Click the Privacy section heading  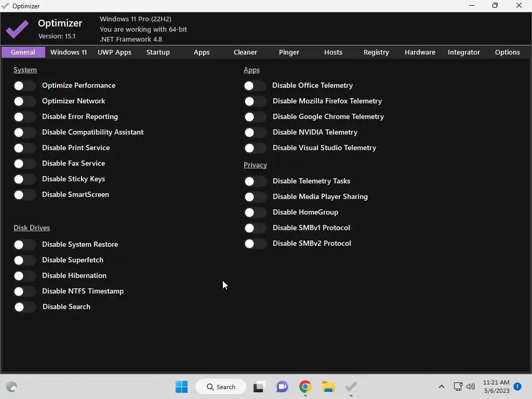click(x=255, y=165)
